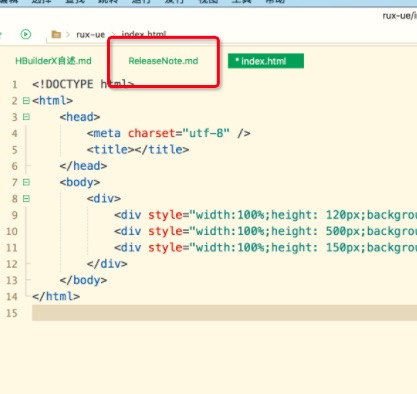The width and height of the screenshot is (417, 394).
Task: Click the closing </div> tag on line 12
Action: click(107, 264)
